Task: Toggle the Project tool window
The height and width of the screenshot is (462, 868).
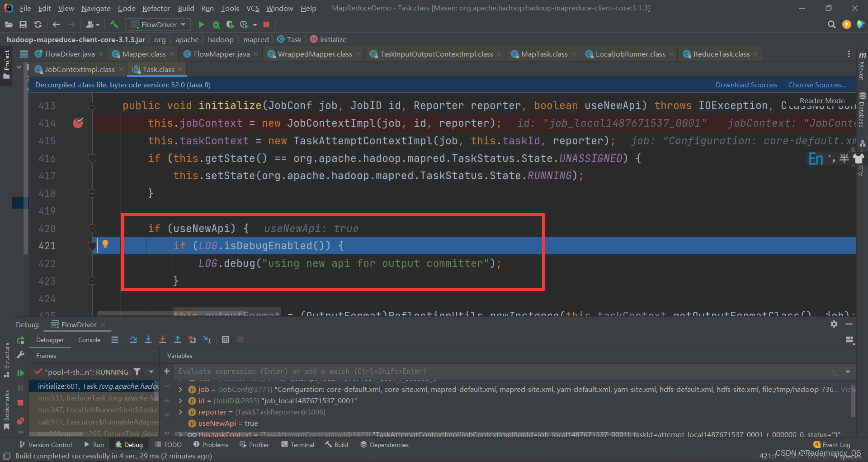Action: coord(6,64)
